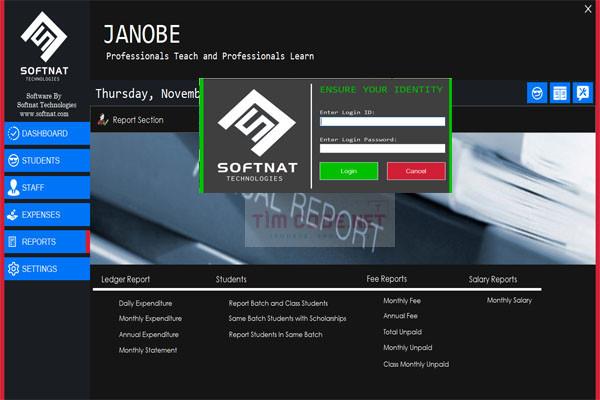Open www.softnat.com link in sidebar
Viewport: 600px width, 400px height.
point(44,114)
